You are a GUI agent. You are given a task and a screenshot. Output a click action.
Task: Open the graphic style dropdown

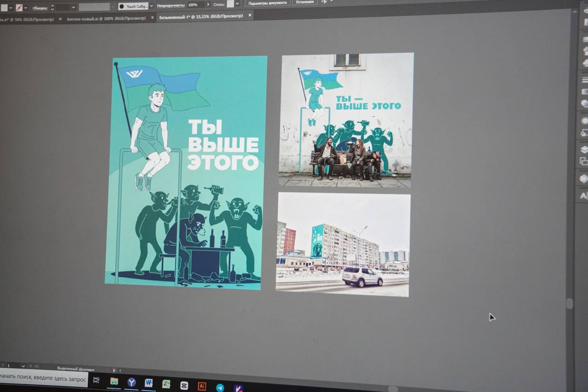coord(237,4)
